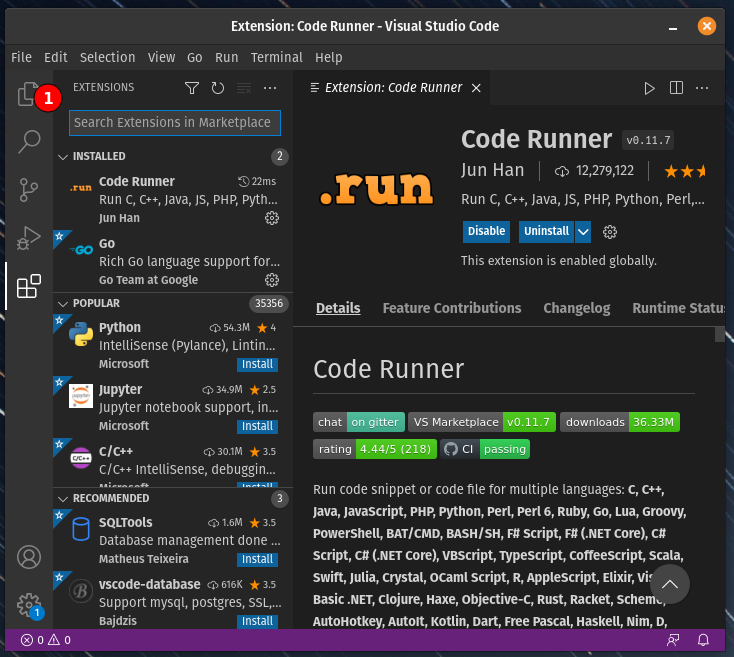Install the Jupyter extension
This screenshot has height=657, width=734.
tap(257, 426)
